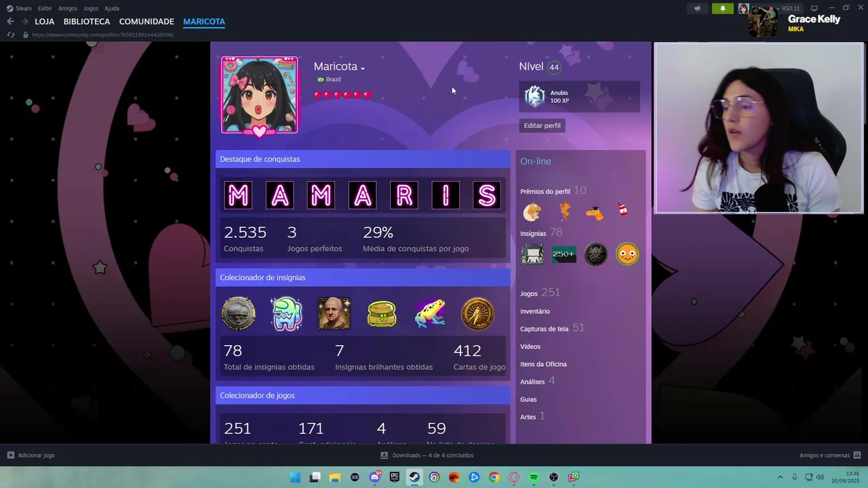The height and width of the screenshot is (488, 868).
Task: Open the Inventário link
Action: pos(535,311)
